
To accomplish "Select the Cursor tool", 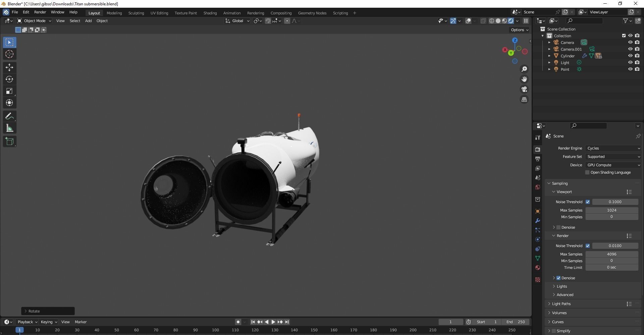I will (9, 54).
